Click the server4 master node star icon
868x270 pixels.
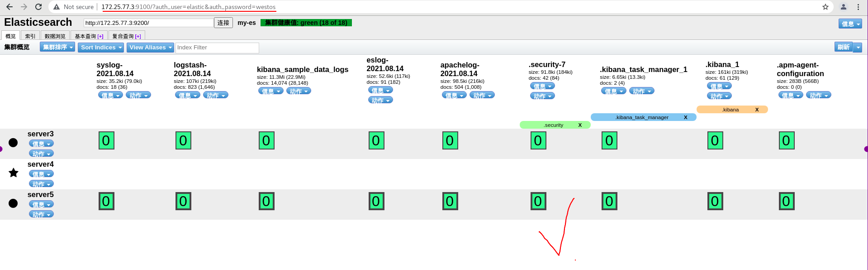pos(14,173)
